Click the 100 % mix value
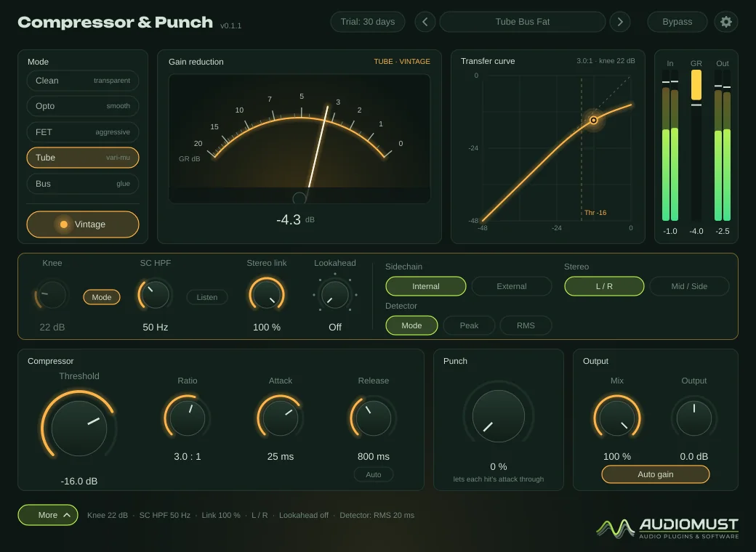This screenshot has height=552, width=756. [616, 457]
